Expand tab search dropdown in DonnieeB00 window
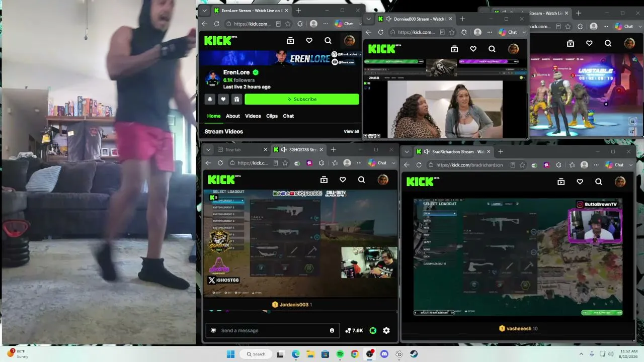The height and width of the screenshot is (362, 644). coord(368,19)
